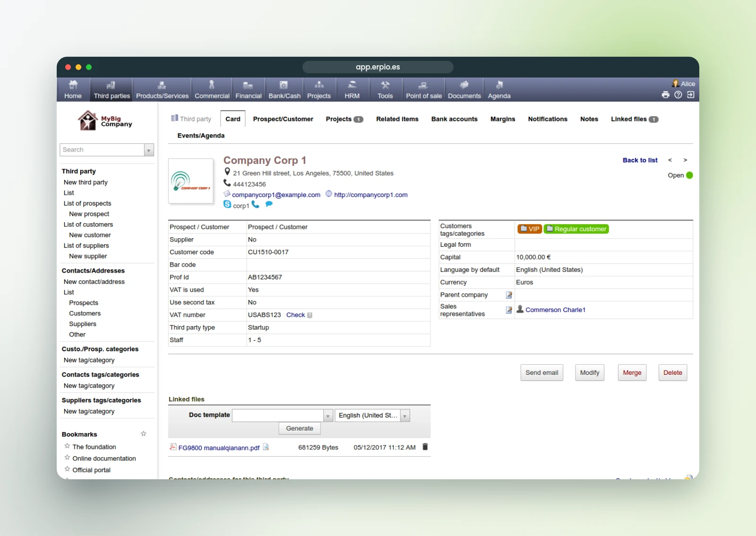The width and height of the screenshot is (756, 536).
Task: Click the Merge button
Action: (632, 372)
